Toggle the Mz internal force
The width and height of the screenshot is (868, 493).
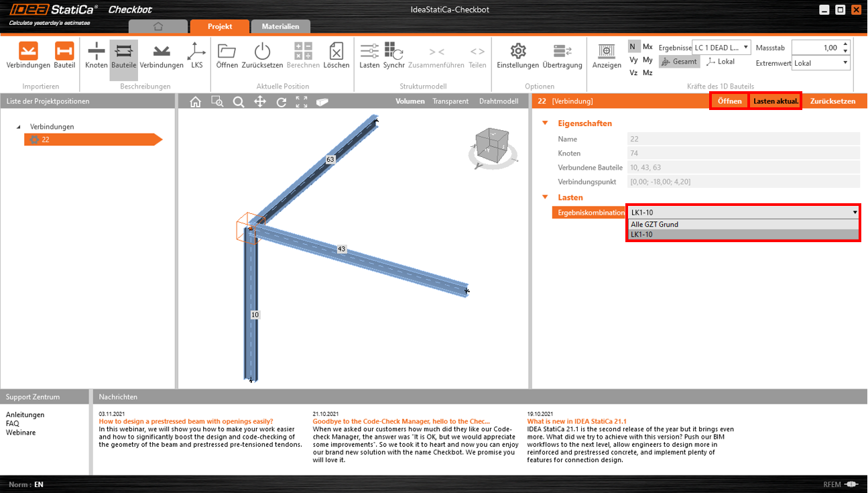(647, 73)
